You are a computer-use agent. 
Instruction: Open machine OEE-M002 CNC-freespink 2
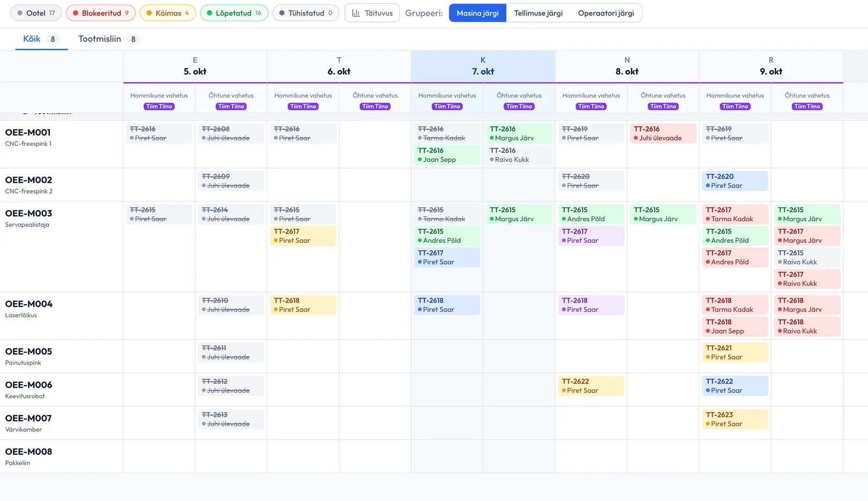[x=61, y=185]
